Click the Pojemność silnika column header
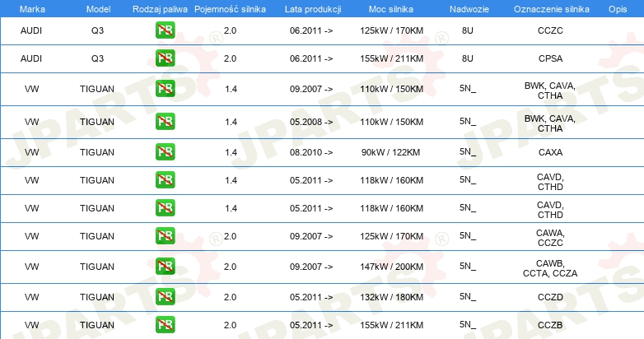The image size is (644, 339). pyautogui.click(x=230, y=9)
